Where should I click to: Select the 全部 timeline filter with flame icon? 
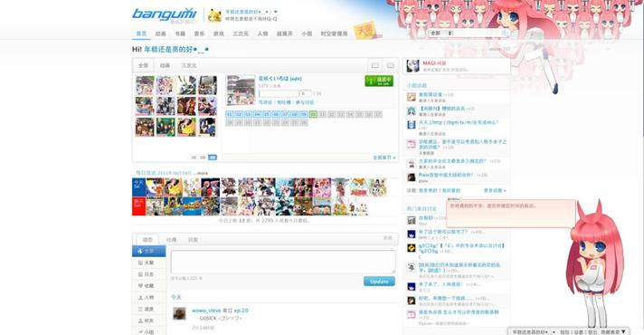(148, 251)
